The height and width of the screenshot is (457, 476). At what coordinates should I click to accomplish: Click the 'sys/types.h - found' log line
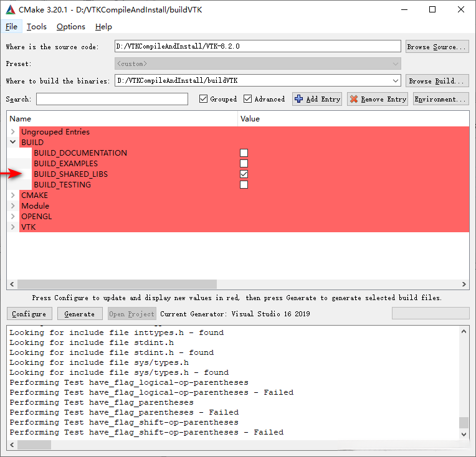point(119,372)
